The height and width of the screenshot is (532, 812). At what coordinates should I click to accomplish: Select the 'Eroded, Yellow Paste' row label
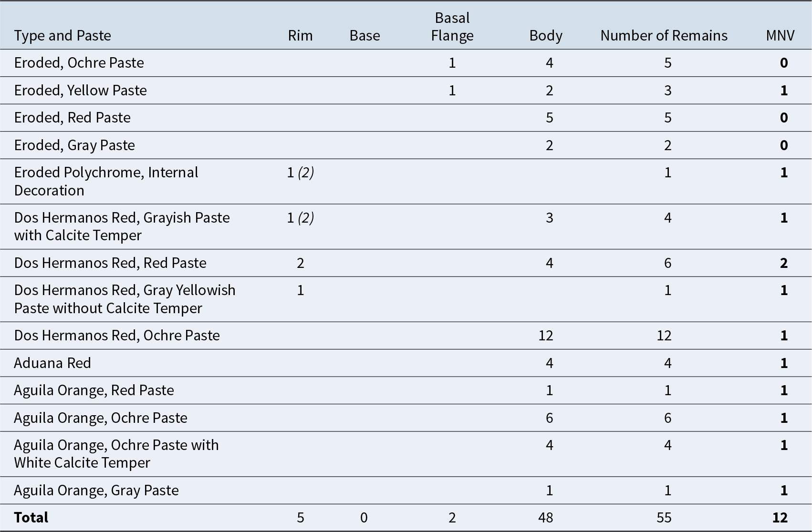[x=80, y=91]
